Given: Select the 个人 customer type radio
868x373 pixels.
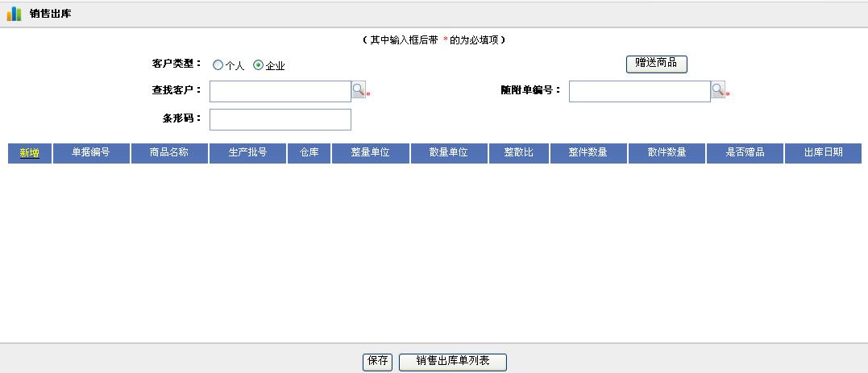Looking at the screenshot, I should point(218,65).
